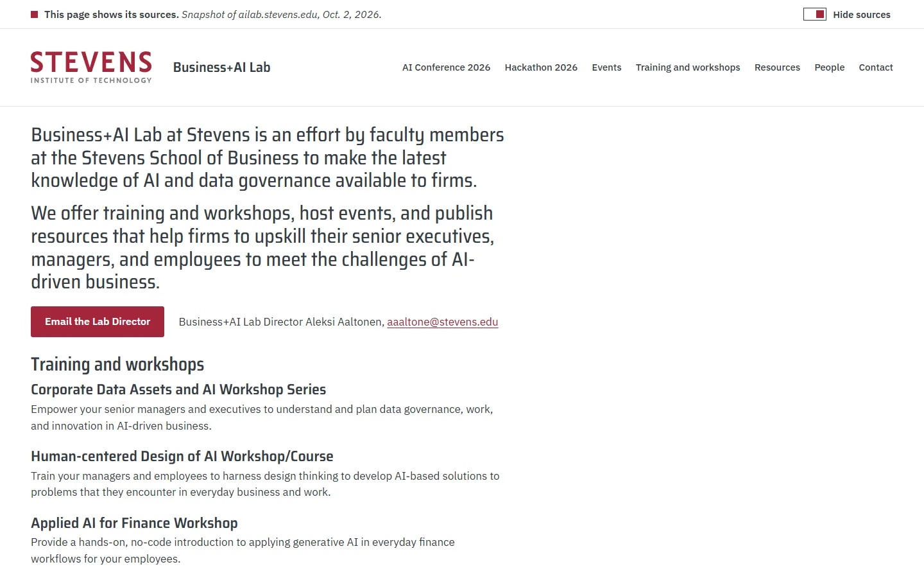The width and height of the screenshot is (924, 578).
Task: Click the Email the Lab Director button
Action: [x=98, y=322]
